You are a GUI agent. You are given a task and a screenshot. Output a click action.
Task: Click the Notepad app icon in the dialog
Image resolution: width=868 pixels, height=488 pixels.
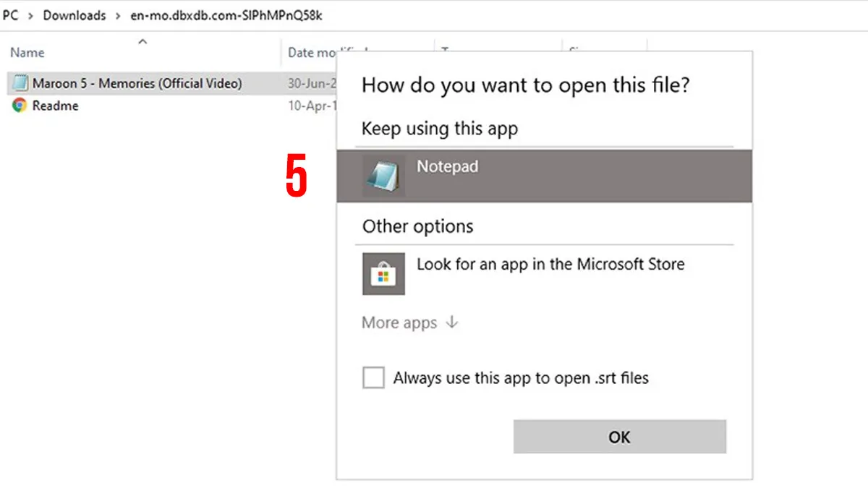[x=383, y=176]
